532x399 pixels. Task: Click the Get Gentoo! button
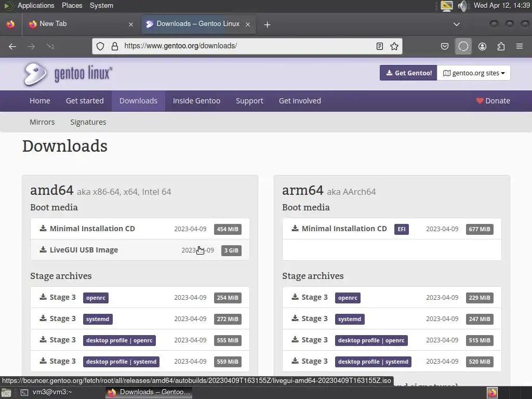(408, 73)
